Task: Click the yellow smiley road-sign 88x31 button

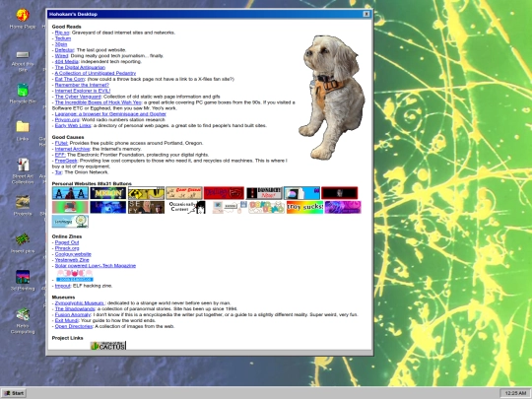Action: pyautogui.click(x=146, y=193)
